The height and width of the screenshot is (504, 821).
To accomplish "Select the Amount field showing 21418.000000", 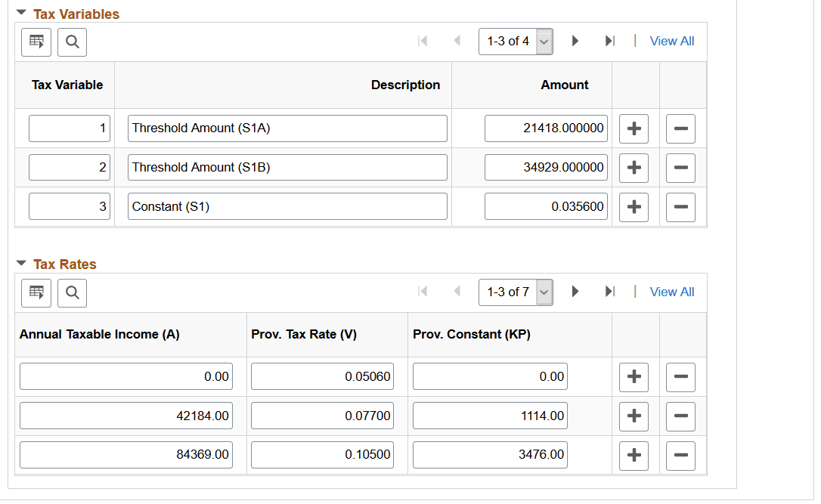I will point(546,128).
